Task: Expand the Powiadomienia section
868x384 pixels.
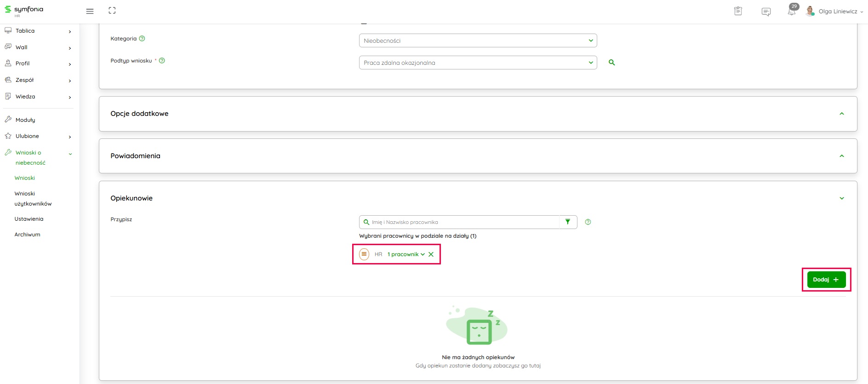Action: click(841, 156)
